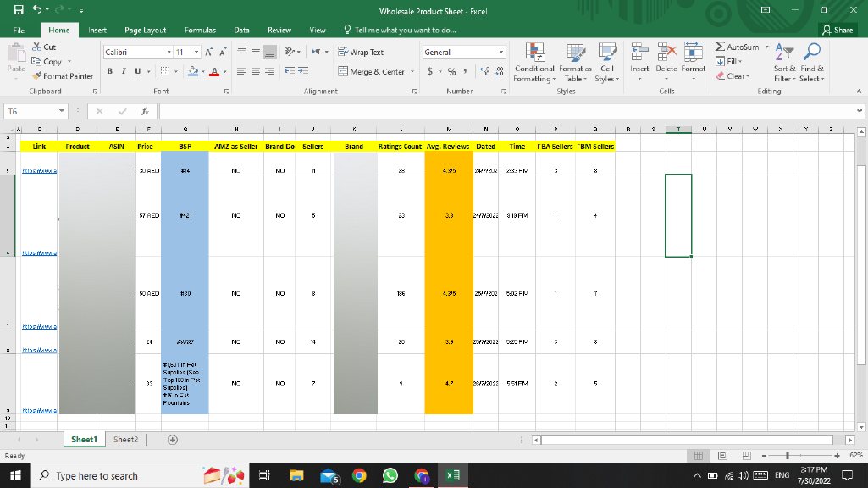Switch to the Page Layout tab

pos(145,30)
